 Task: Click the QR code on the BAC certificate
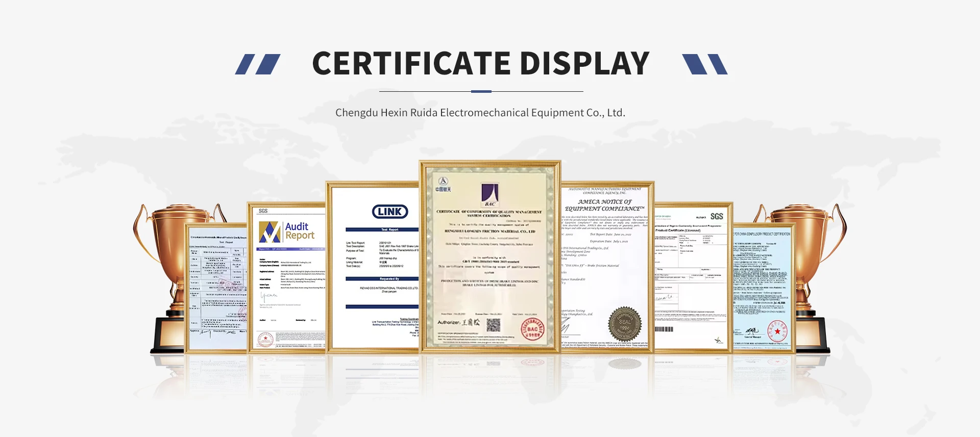[x=494, y=325]
